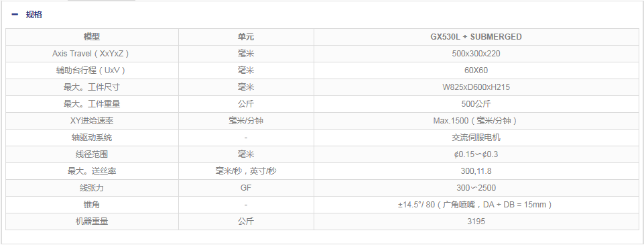The height and width of the screenshot is (245, 644).
Task: Select the Max.1500 feed rate value
Action: (476, 121)
